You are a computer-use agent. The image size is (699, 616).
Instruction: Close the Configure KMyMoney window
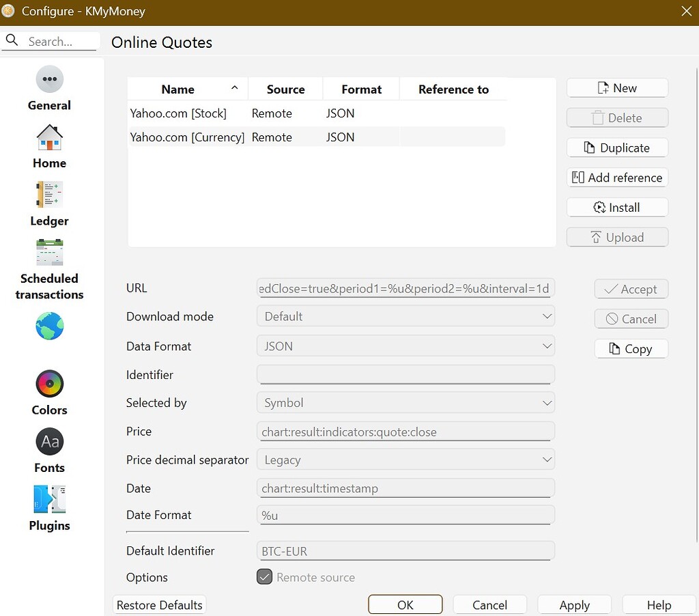[x=686, y=11]
